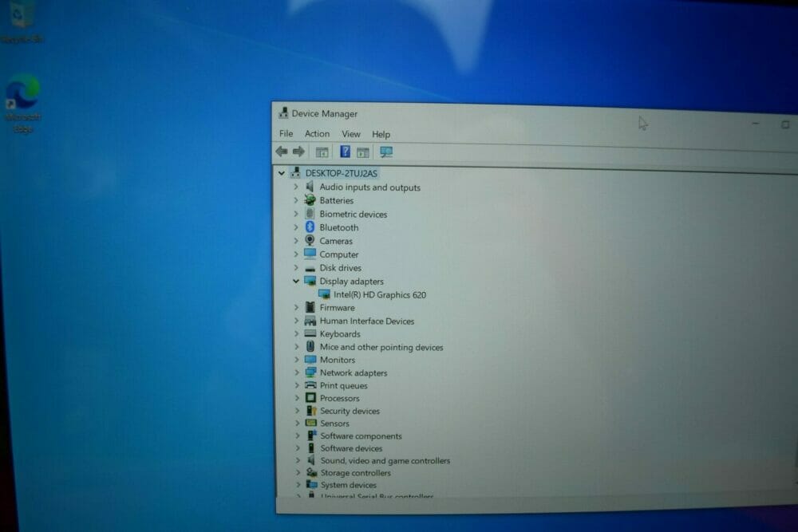Click the Back arrow toolbar icon
Screen dimensions: 798x532
coord(282,151)
